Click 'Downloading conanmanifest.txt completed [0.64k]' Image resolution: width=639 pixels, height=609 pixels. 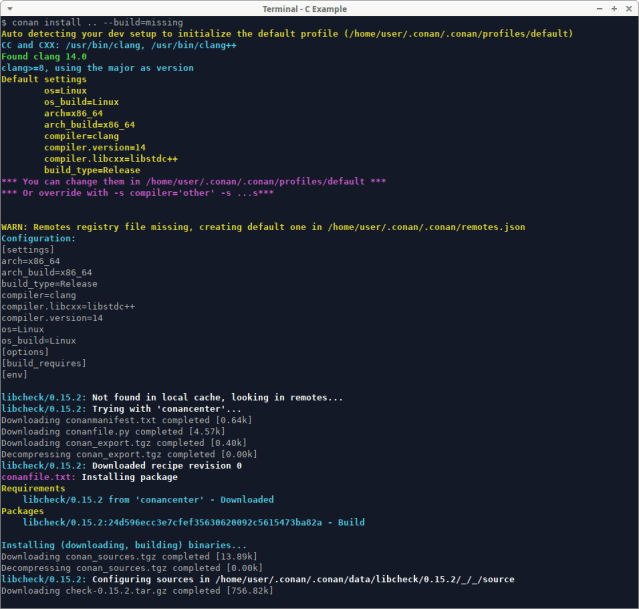point(127,420)
